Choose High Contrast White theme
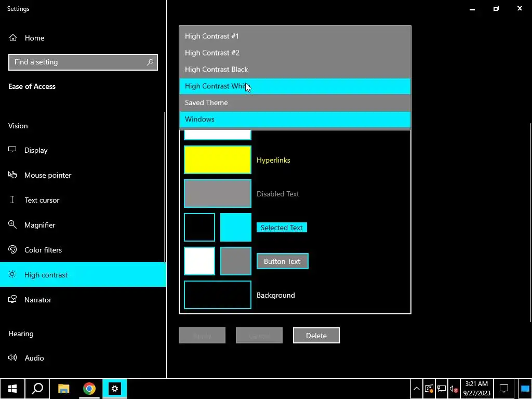 295,86
